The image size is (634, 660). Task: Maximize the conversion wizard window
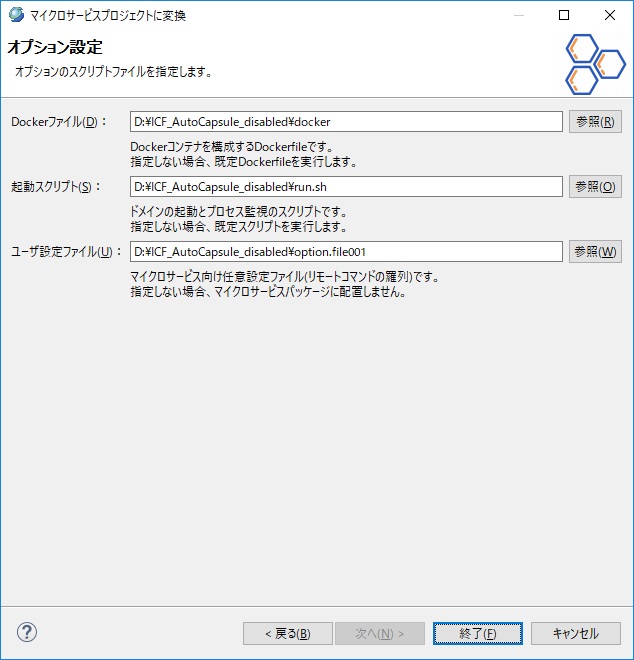coord(564,16)
